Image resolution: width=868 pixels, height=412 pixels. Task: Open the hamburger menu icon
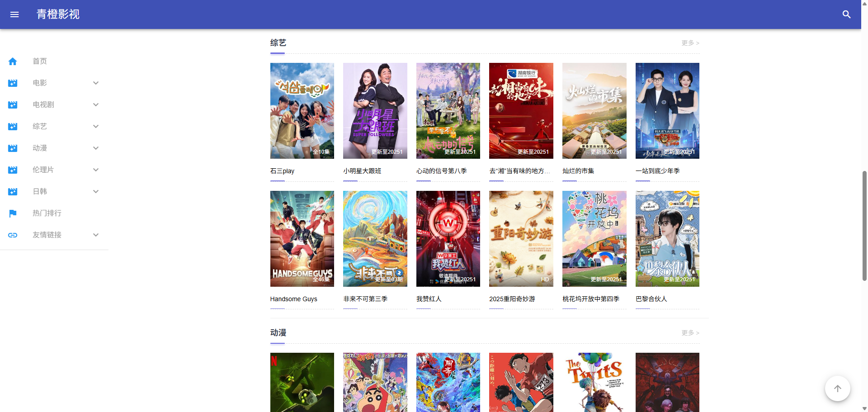point(14,14)
